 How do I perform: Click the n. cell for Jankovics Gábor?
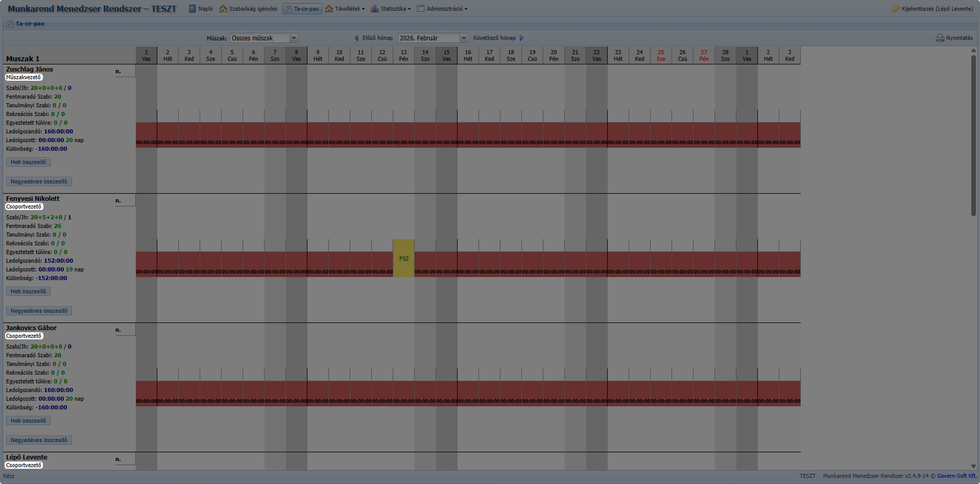tap(118, 330)
